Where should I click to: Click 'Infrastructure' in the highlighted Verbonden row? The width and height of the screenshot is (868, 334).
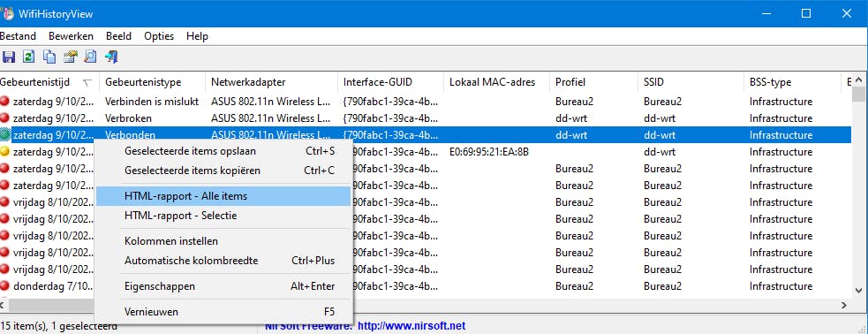coord(781,134)
